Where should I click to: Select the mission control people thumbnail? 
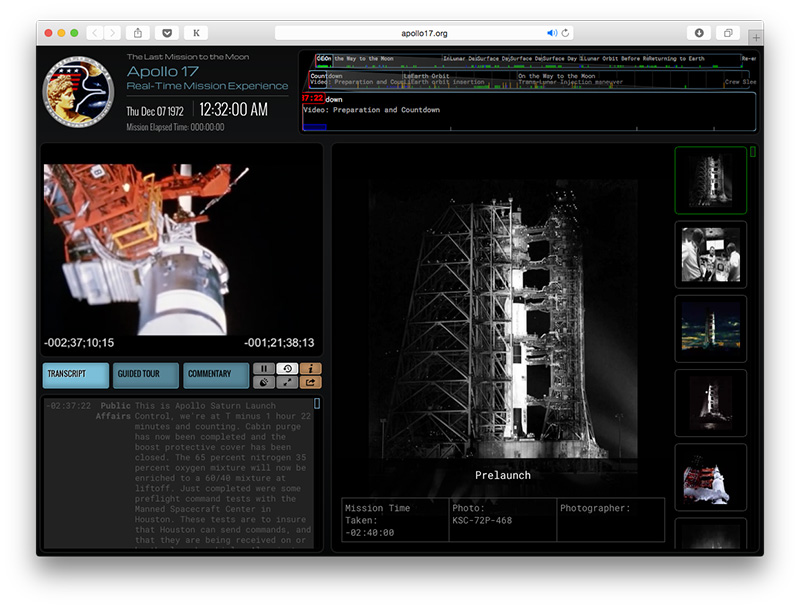(711, 255)
